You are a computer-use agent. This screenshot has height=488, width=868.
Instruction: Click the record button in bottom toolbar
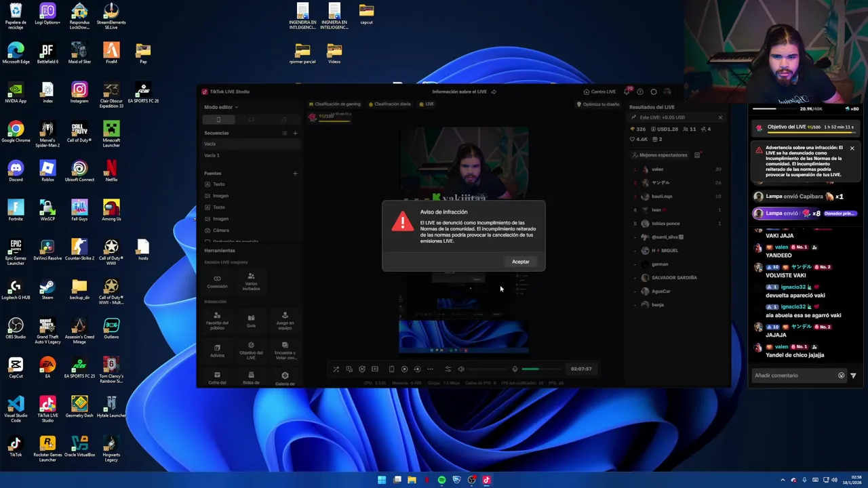(x=404, y=369)
